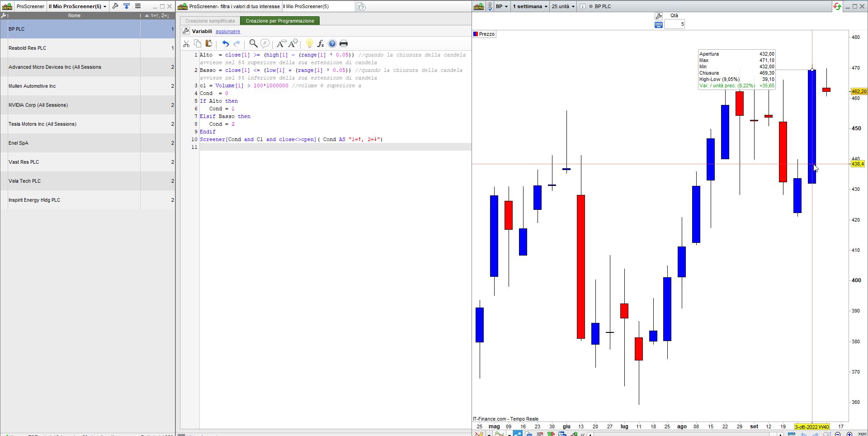Screen dimensions: 868x436
Task: Paste from clipboard in the code editor
Action: pyautogui.click(x=209, y=44)
